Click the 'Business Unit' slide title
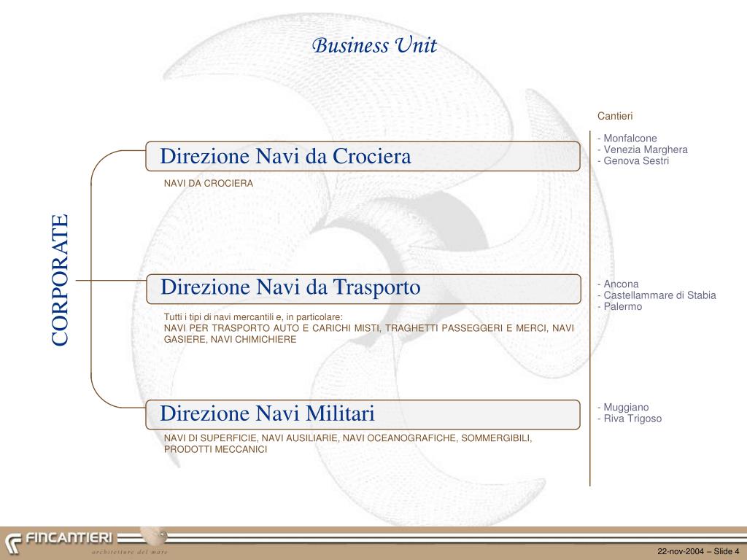Screen dimensions: 747x560 (x=374, y=46)
